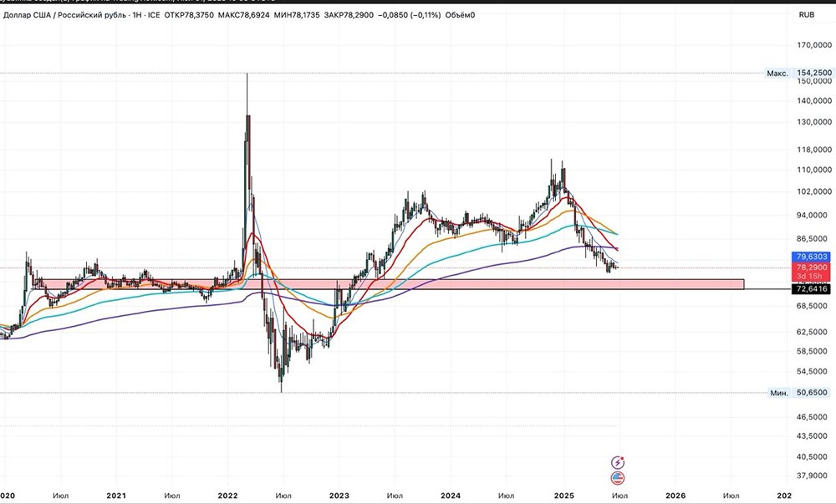The image size is (836, 504).
Task: Open the US flag economic event icon
Action: (618, 477)
